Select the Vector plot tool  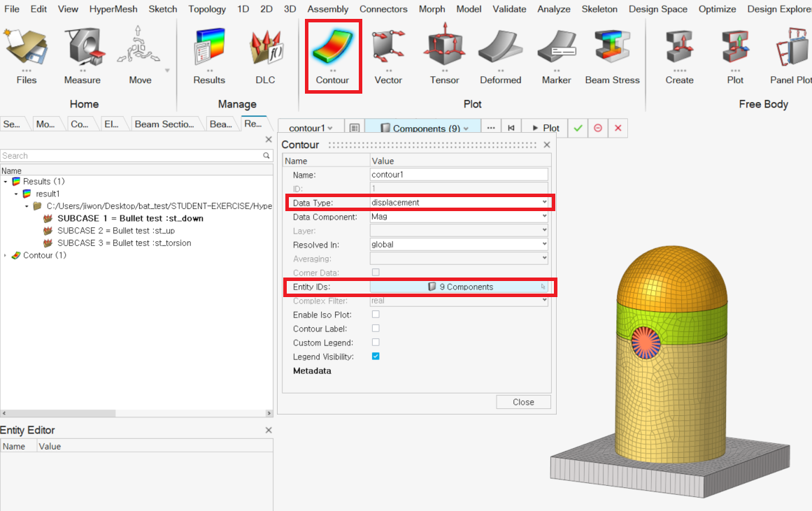[388, 56]
